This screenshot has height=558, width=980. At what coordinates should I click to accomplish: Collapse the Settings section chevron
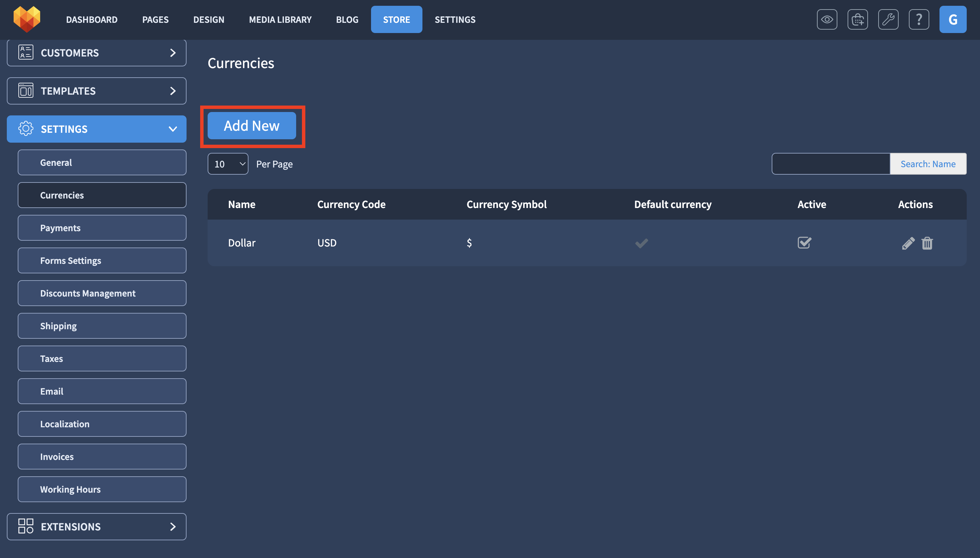click(173, 129)
